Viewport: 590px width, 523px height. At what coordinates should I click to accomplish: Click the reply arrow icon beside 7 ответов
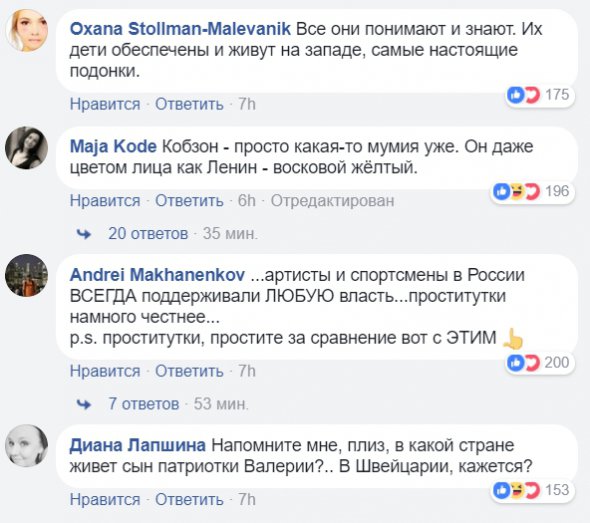(84, 404)
